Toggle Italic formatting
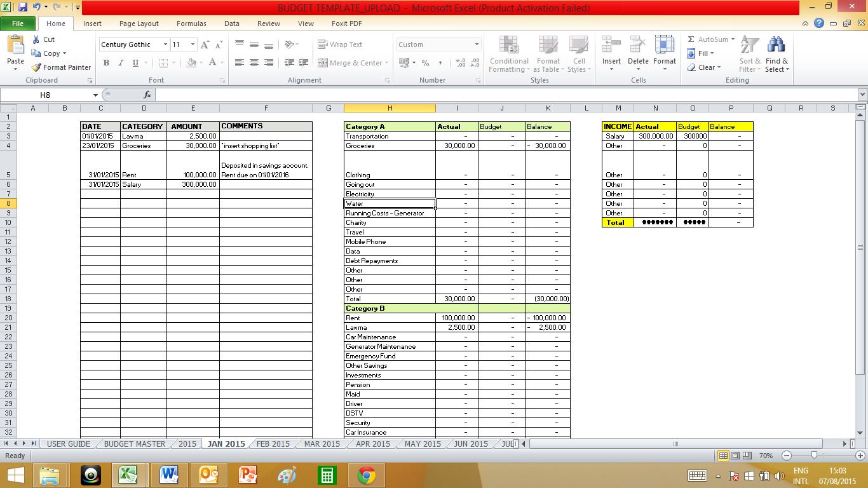The width and height of the screenshot is (868, 488). coord(121,63)
